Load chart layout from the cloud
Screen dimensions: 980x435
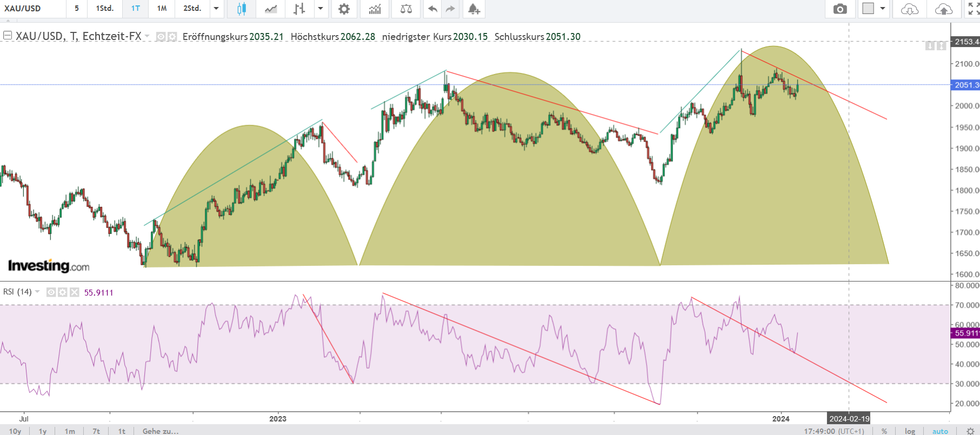click(910, 9)
